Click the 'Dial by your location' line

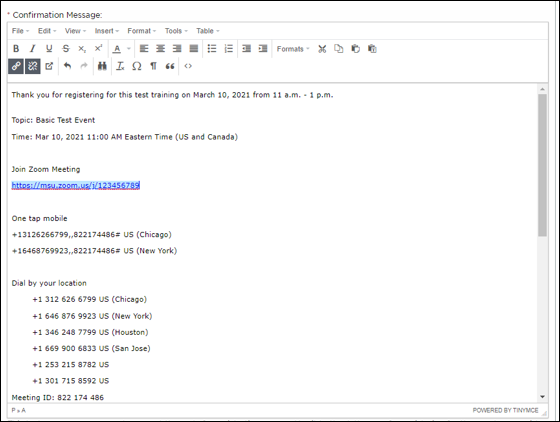[x=49, y=283]
